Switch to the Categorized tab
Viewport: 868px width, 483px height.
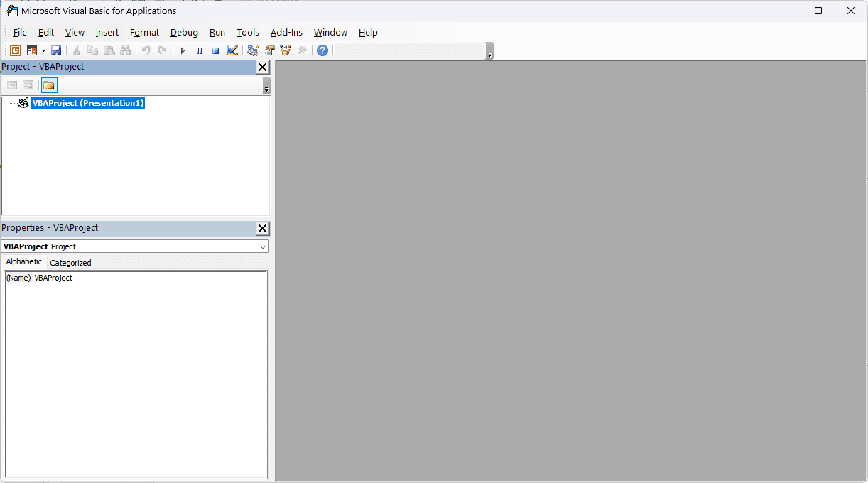pyautogui.click(x=70, y=263)
